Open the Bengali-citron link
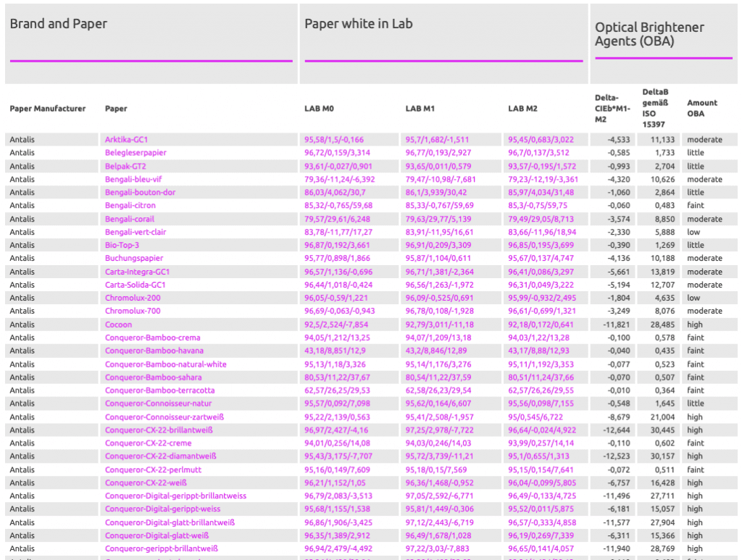 [x=130, y=205]
